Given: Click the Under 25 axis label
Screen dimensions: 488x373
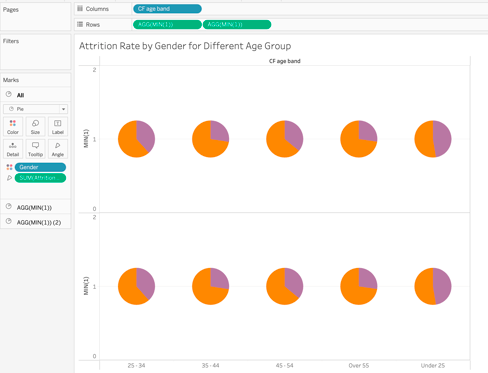Looking at the screenshot, I should [433, 365].
